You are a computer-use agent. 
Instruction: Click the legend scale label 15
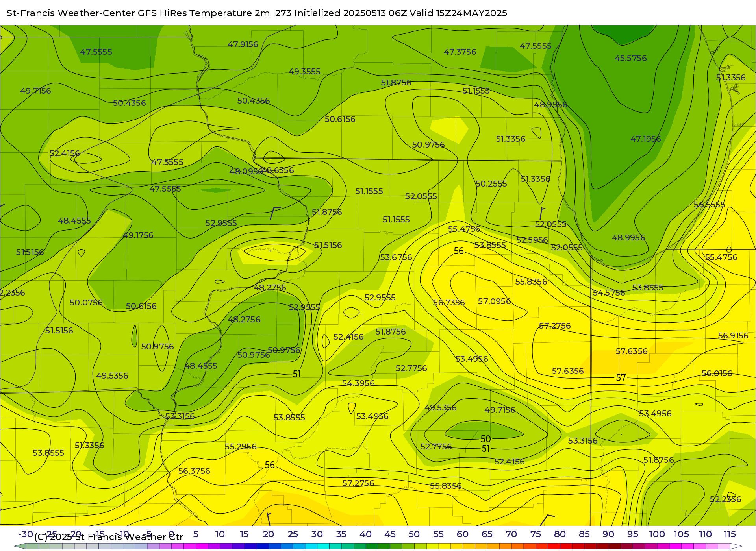click(x=244, y=534)
